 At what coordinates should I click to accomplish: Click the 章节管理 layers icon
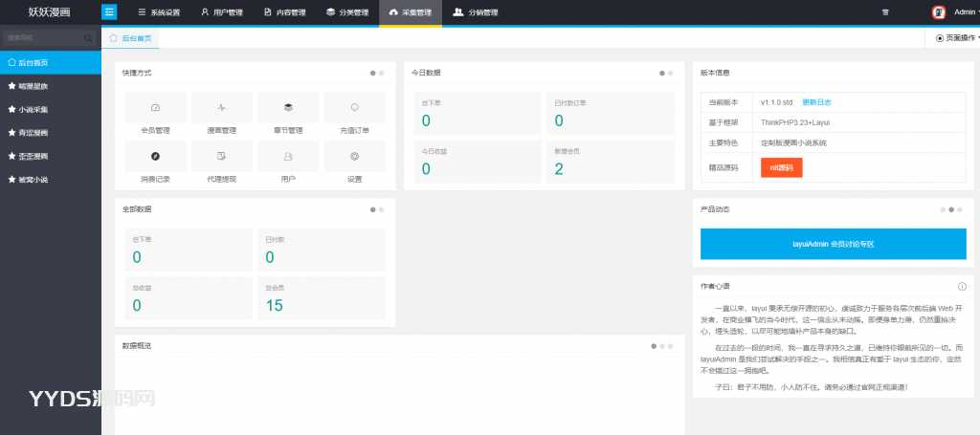tap(288, 107)
